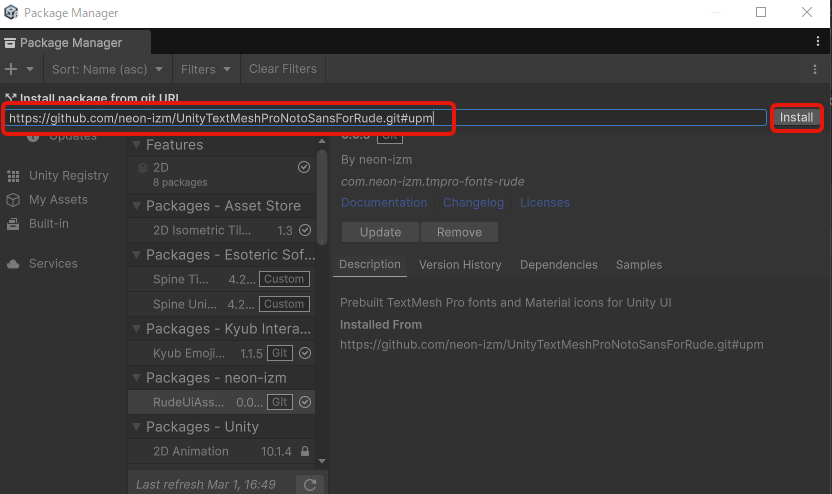Viewport: 832px width, 494px height.
Task: Click checkmark icon on 2D Isometric row
Action: [305, 230]
